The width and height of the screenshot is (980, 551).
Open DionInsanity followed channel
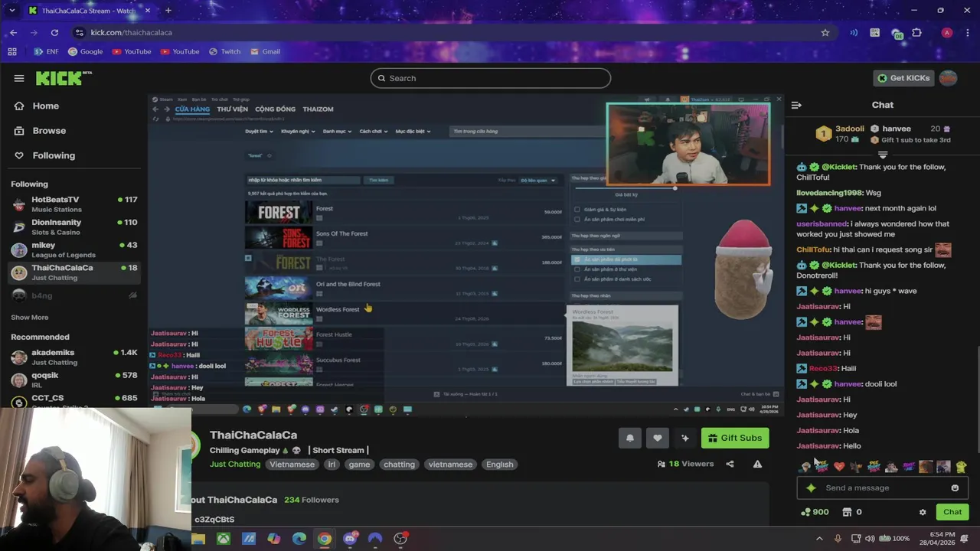tap(74, 227)
